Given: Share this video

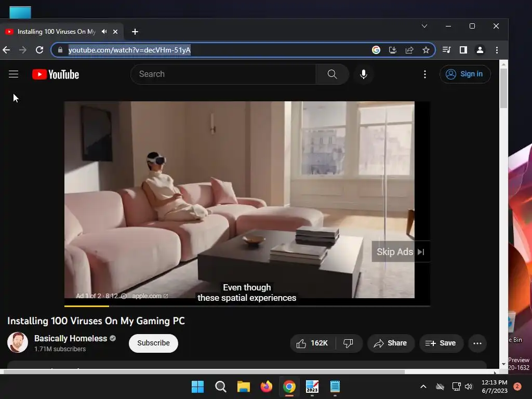Looking at the screenshot, I should pyautogui.click(x=391, y=343).
